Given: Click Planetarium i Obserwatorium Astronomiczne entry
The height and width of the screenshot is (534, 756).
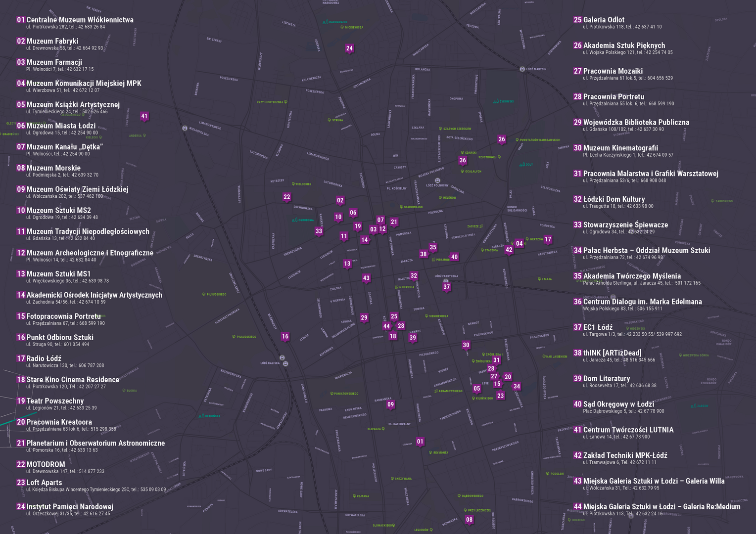Looking at the screenshot, I should click(x=95, y=444).
